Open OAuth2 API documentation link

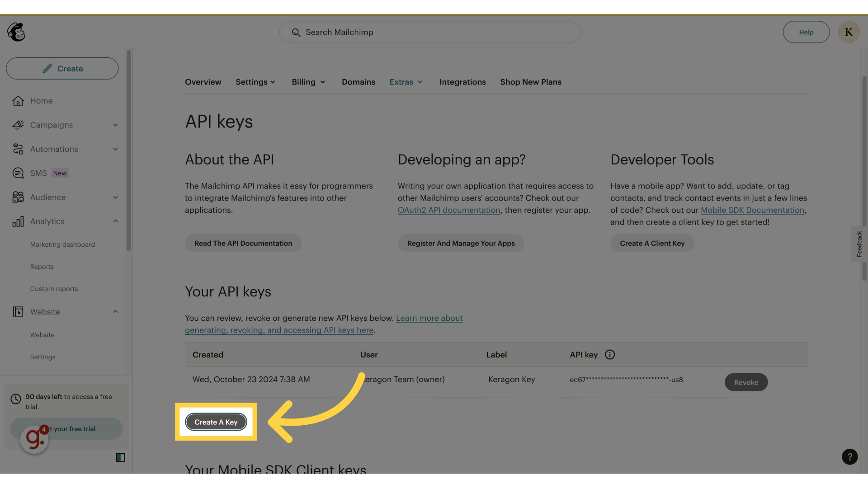point(449,210)
